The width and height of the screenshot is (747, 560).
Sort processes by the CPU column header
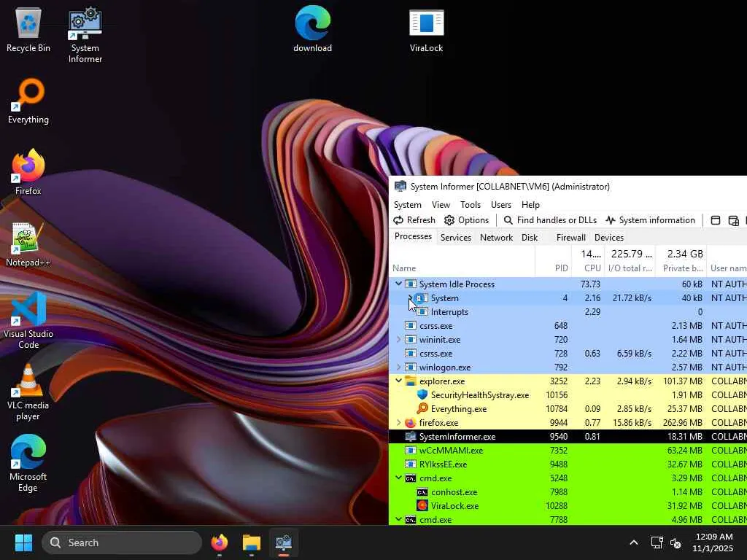point(592,268)
